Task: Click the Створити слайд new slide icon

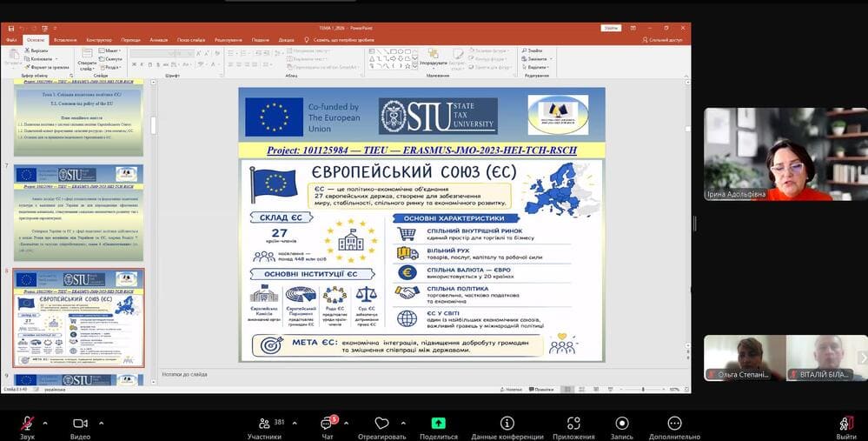Action: click(x=87, y=54)
